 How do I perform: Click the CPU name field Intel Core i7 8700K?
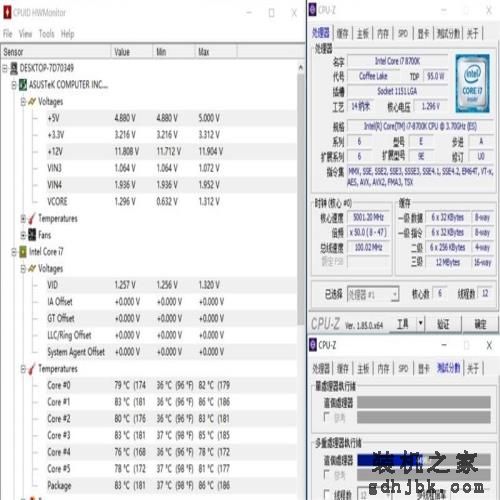click(x=397, y=61)
